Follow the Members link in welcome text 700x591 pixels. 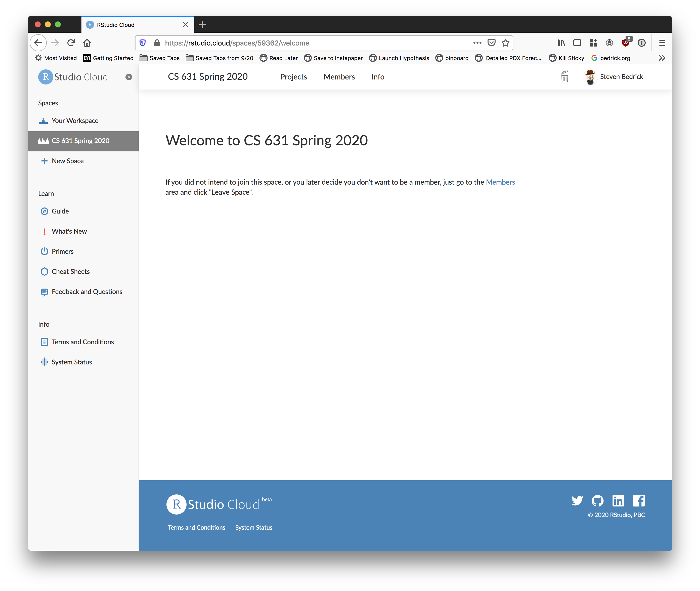(x=500, y=182)
